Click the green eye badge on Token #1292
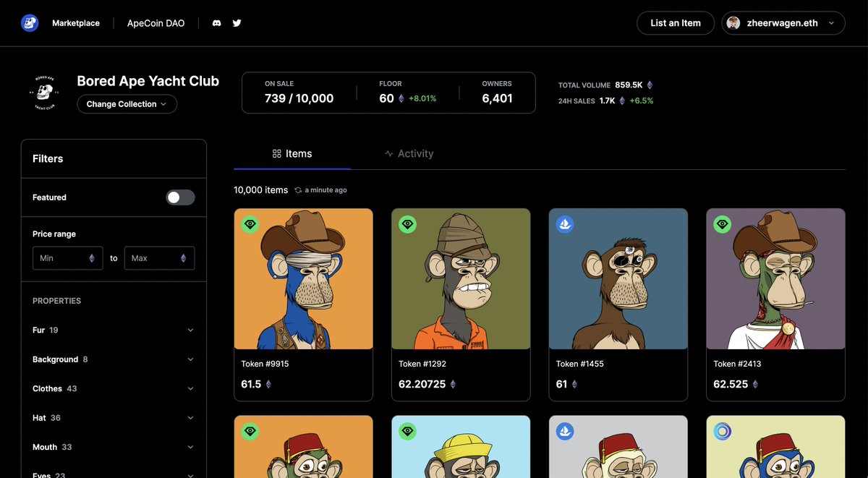This screenshot has height=478, width=868. [408, 225]
